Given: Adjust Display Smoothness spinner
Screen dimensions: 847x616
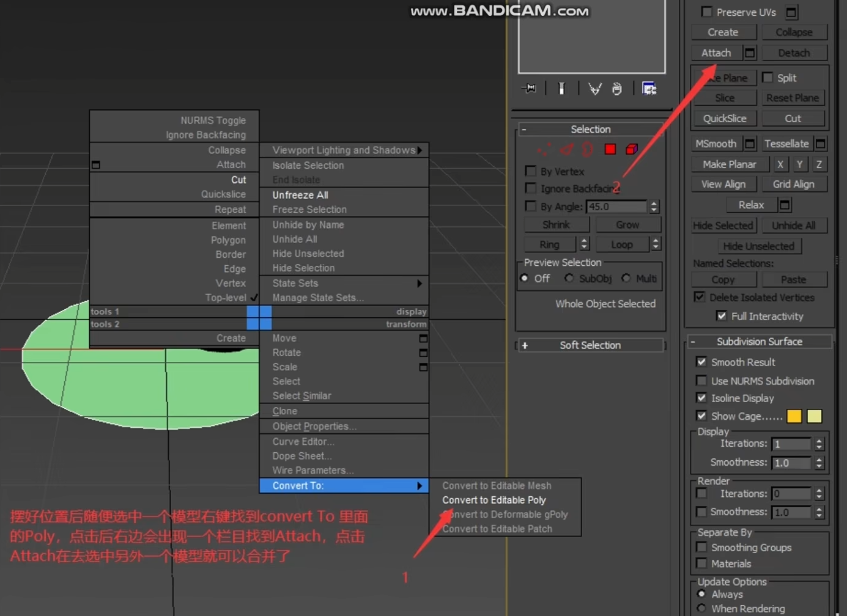Looking at the screenshot, I should click(x=819, y=463).
